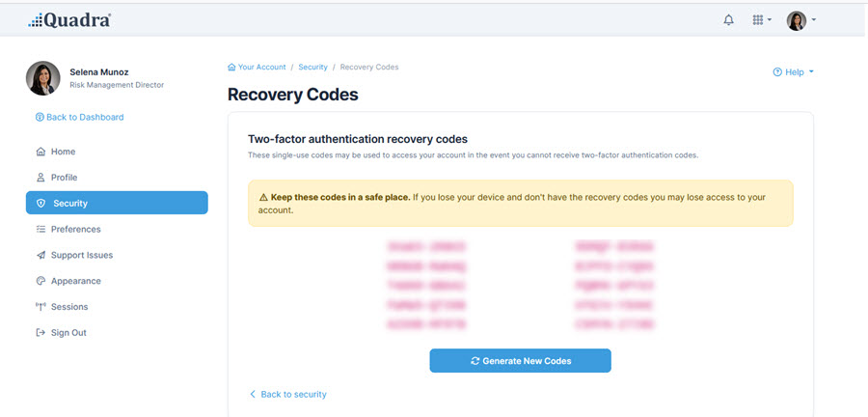Go to Back to Dashboard link
This screenshot has height=417, width=868.
tap(79, 118)
